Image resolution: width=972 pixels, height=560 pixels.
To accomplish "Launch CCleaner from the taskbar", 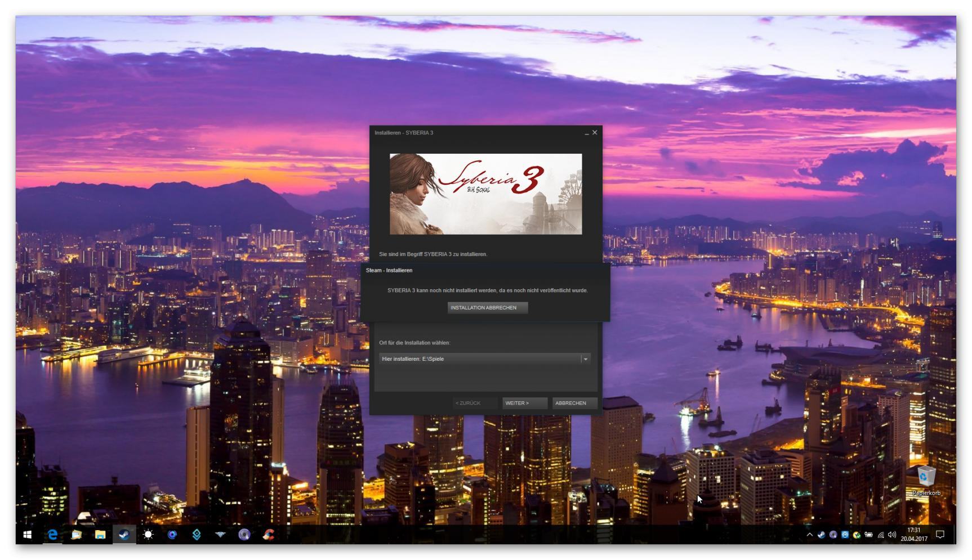I will pyautogui.click(x=269, y=535).
